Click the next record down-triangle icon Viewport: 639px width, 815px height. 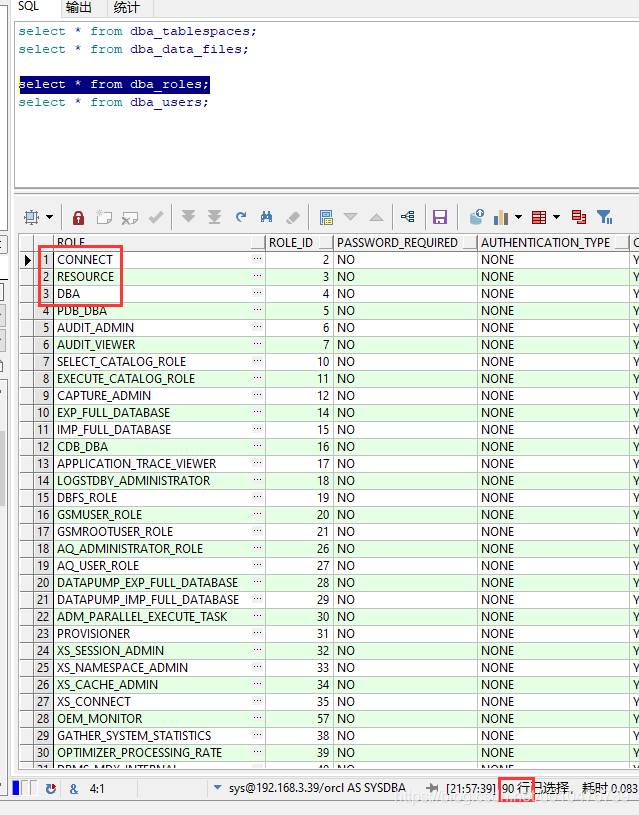click(351, 217)
